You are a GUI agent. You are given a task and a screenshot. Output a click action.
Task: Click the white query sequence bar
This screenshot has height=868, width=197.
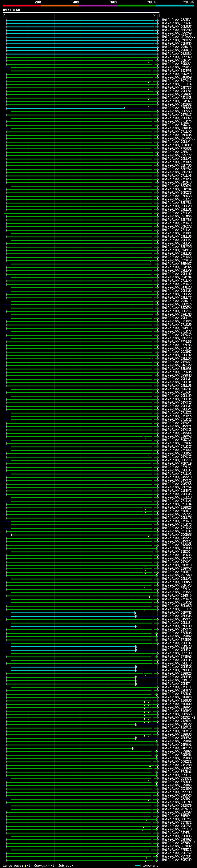[81, 12]
